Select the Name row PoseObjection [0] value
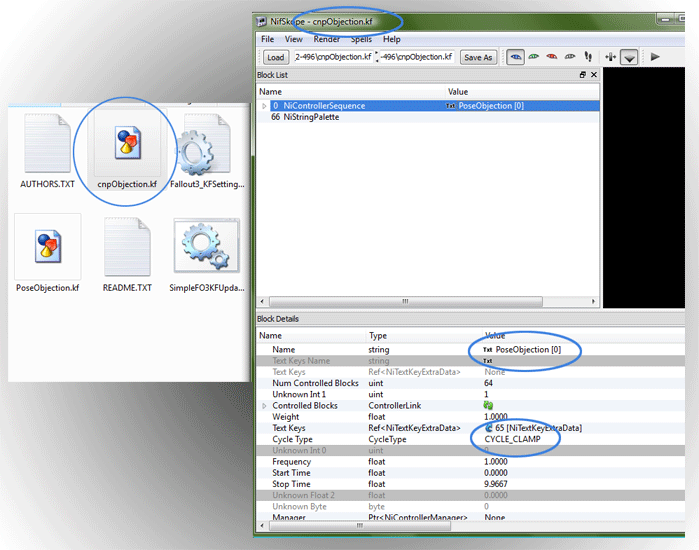This screenshot has width=699, height=550. pos(528,350)
